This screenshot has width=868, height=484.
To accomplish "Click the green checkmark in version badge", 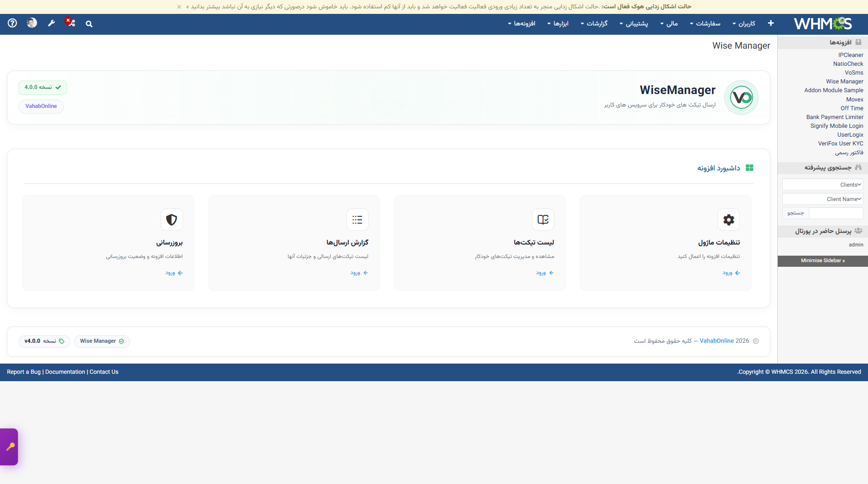I will (58, 87).
